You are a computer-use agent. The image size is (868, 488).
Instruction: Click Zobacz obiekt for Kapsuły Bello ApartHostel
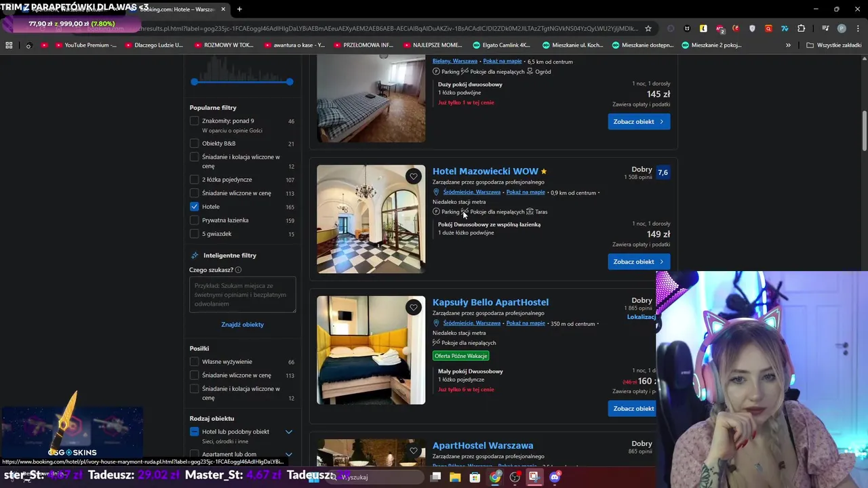633,409
